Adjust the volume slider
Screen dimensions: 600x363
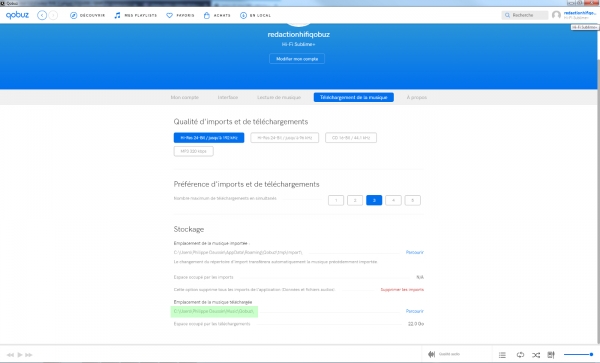579,355
